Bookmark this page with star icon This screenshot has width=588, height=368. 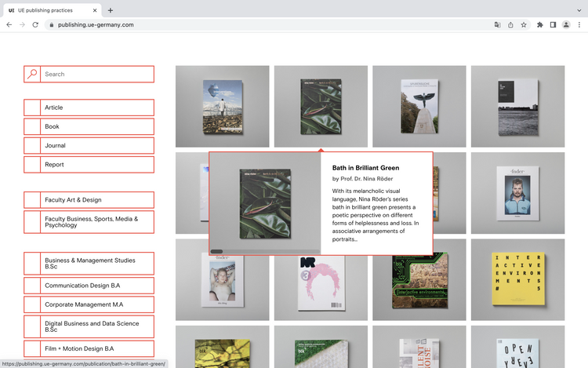[524, 25]
